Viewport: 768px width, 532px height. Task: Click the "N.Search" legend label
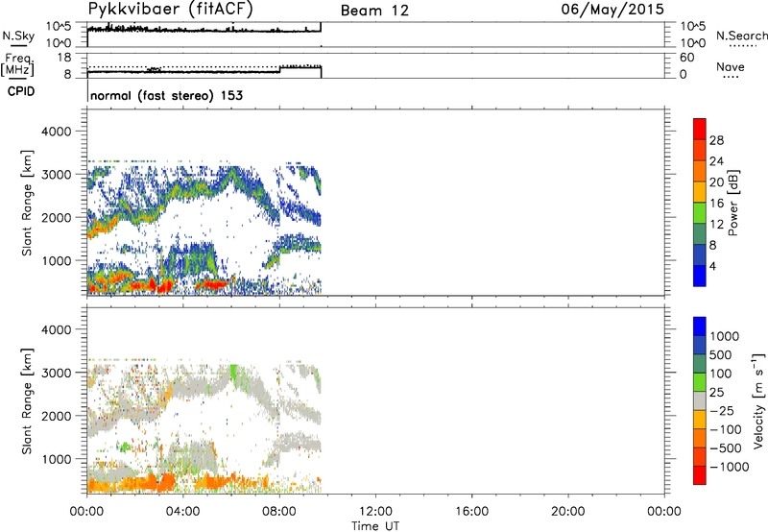tap(741, 36)
